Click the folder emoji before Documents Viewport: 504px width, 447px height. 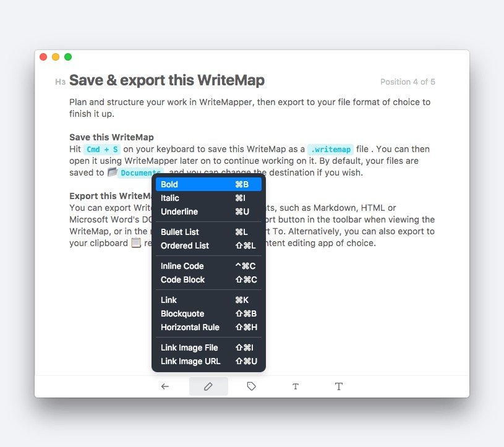pos(112,172)
